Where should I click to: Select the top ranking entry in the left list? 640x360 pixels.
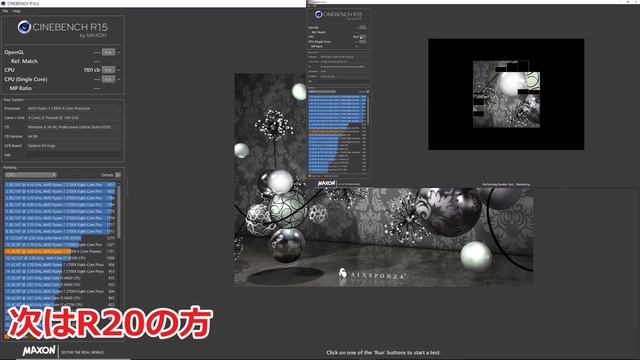pyautogui.click(x=60, y=184)
